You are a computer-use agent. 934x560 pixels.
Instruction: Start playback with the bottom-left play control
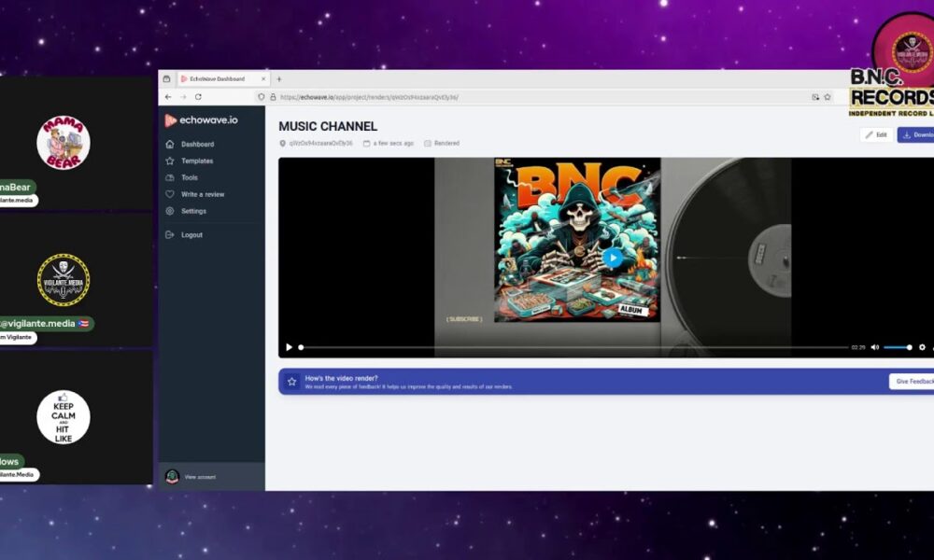coord(289,347)
